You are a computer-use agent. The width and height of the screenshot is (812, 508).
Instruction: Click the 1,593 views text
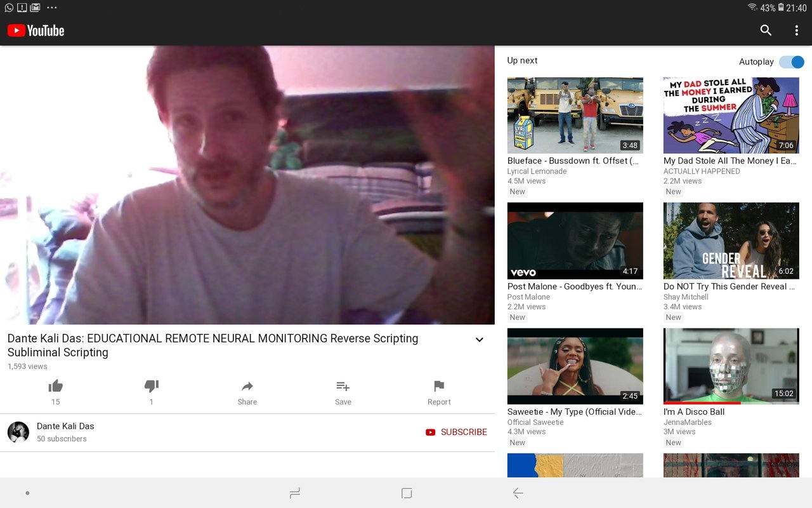pos(27,366)
